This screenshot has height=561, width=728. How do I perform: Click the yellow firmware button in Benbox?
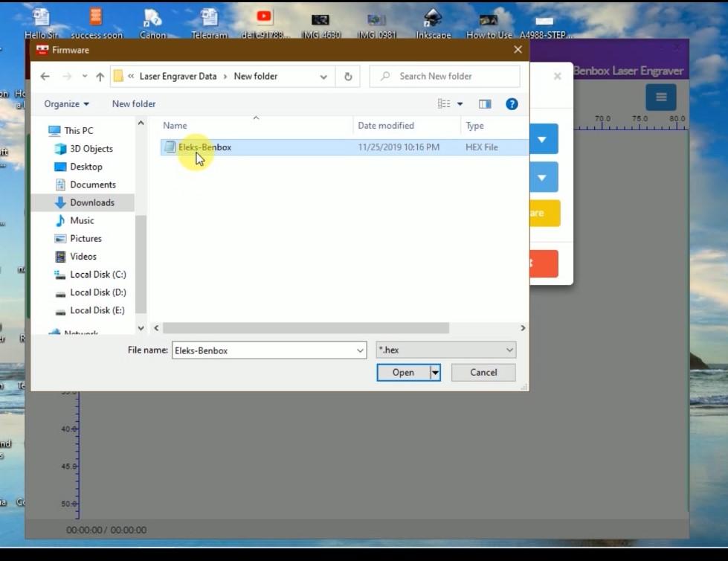tap(544, 213)
